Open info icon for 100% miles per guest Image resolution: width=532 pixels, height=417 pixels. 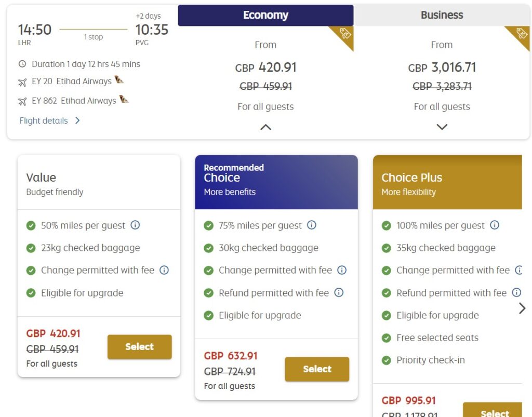[x=495, y=225]
